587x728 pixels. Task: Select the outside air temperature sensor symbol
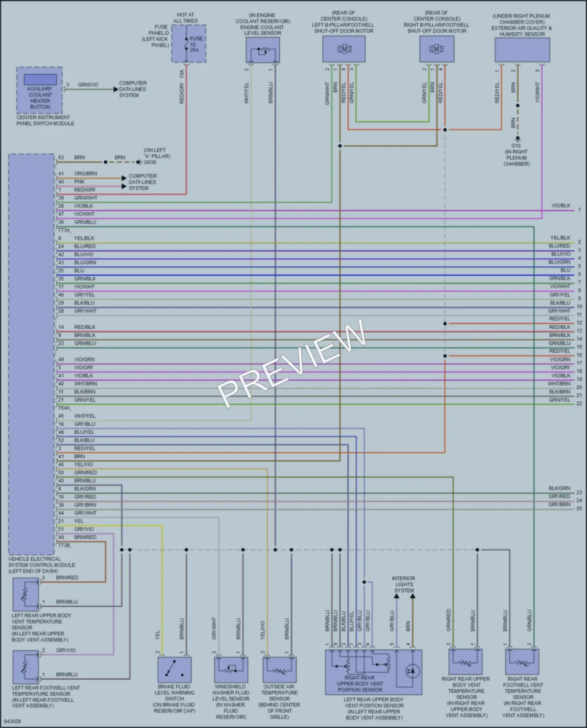click(x=279, y=669)
